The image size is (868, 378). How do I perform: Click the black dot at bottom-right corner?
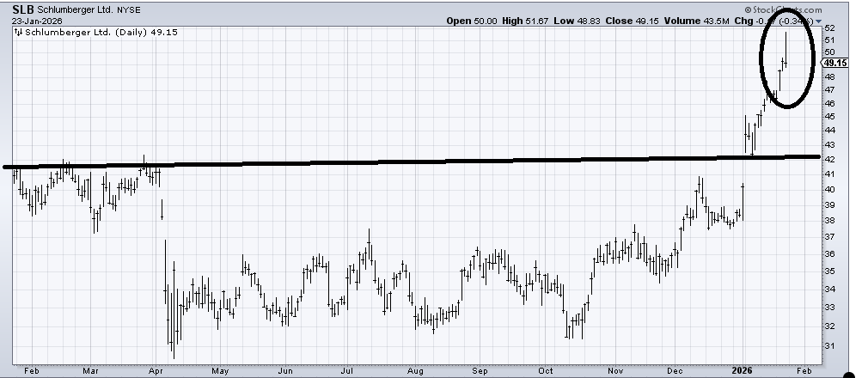[x=851, y=374]
